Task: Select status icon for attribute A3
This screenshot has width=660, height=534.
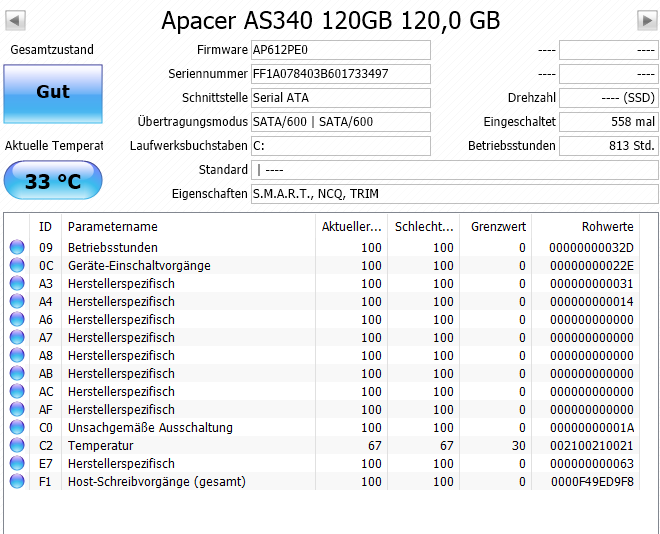Action: pyautogui.click(x=17, y=283)
